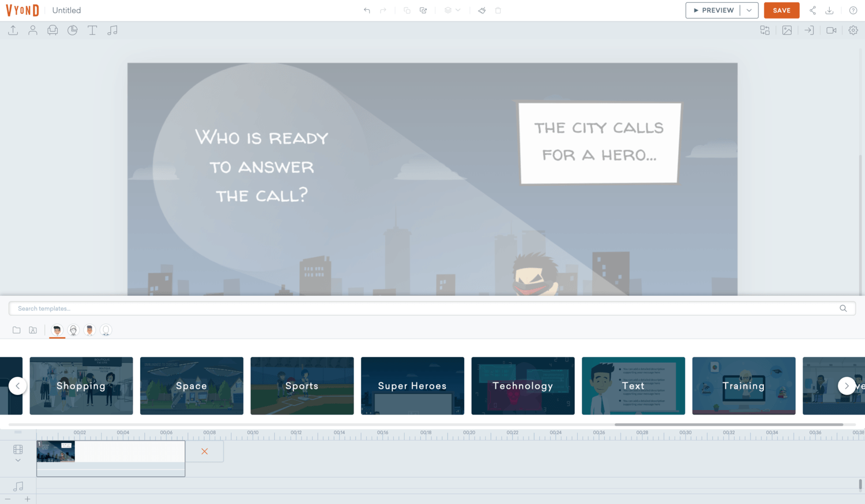This screenshot has width=865, height=504.
Task: Click the Redo arrow
Action: pyautogui.click(x=383, y=10)
